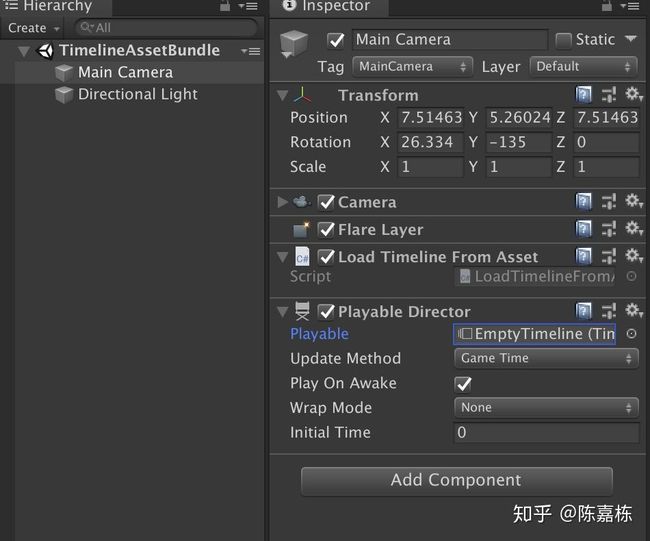This screenshot has height=541, width=650.
Task: Click Initial Time field
Action: (546, 433)
